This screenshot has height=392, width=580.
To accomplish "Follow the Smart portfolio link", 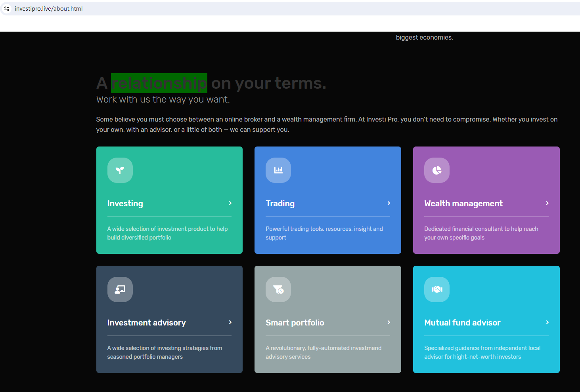I will tap(295, 323).
